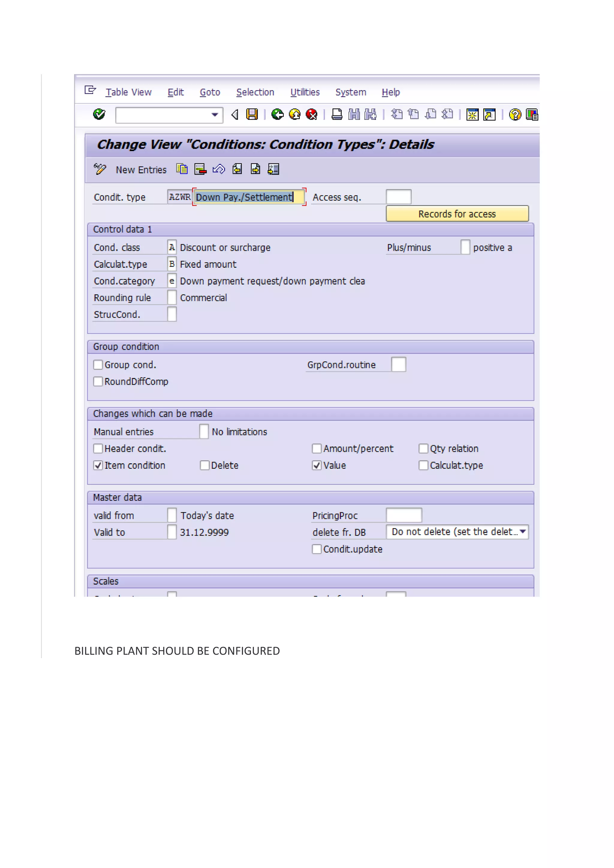The image size is (614, 868).
Task: Uncheck the Value checkbox
Action: (x=317, y=465)
